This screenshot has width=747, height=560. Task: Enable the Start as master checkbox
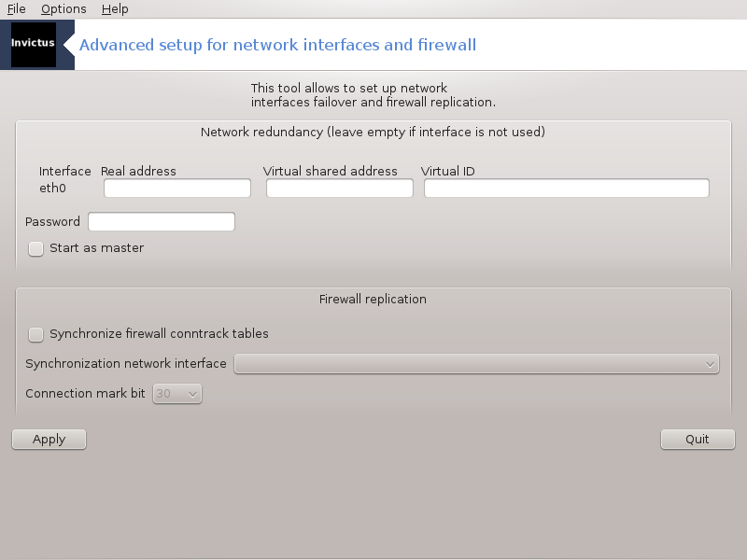point(36,248)
